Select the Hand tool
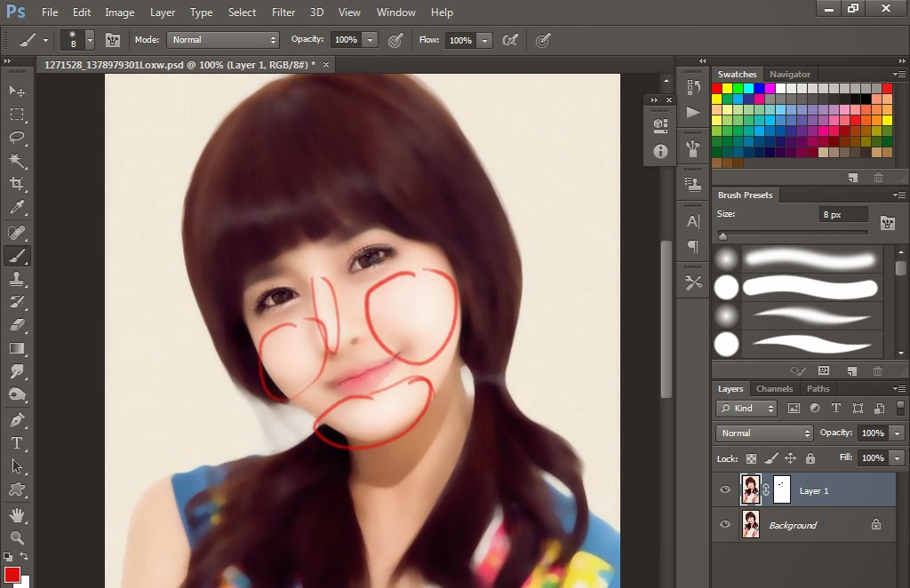This screenshot has height=588, width=910. 17,514
